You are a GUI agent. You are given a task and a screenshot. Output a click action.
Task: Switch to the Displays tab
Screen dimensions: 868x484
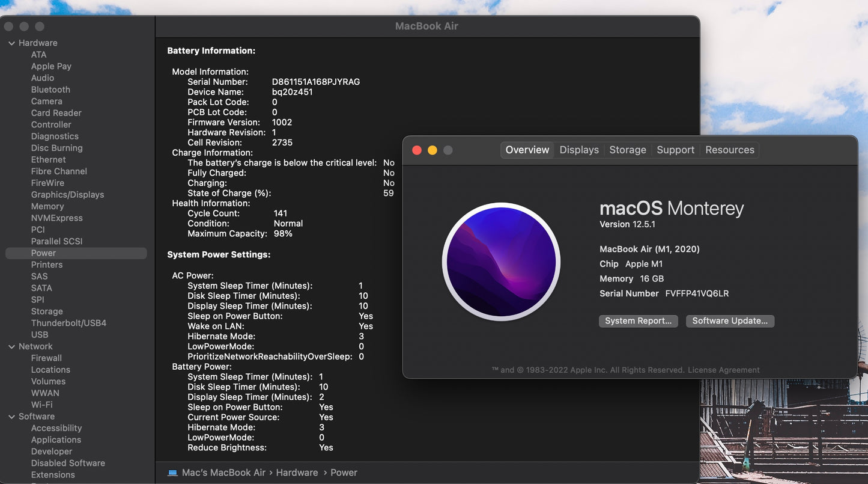578,150
